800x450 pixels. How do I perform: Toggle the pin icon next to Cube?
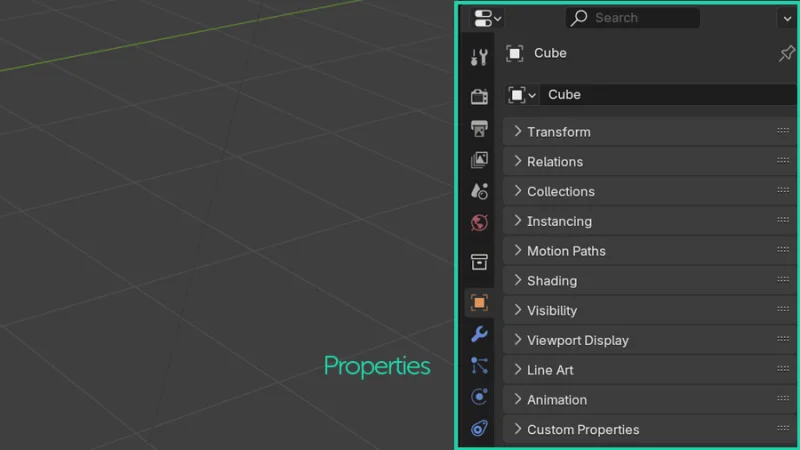coord(787,53)
